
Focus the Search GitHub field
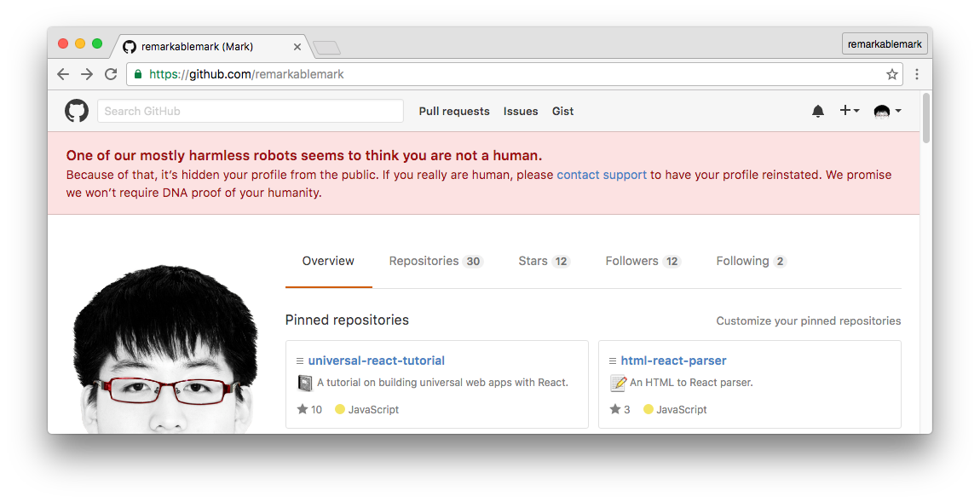[x=250, y=111]
